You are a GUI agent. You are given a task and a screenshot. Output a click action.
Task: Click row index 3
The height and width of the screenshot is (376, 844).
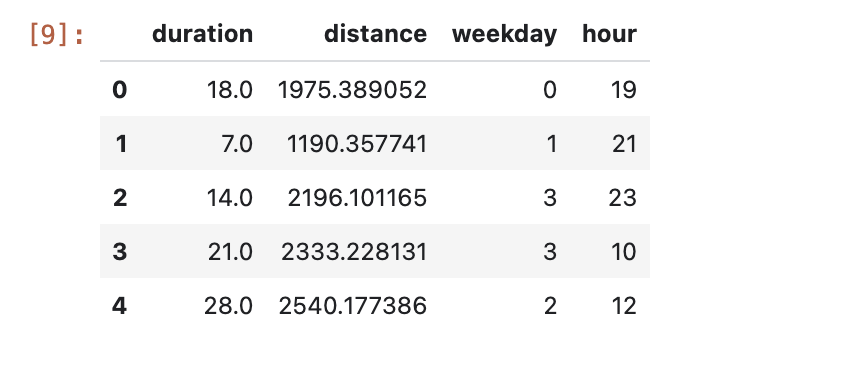point(119,252)
